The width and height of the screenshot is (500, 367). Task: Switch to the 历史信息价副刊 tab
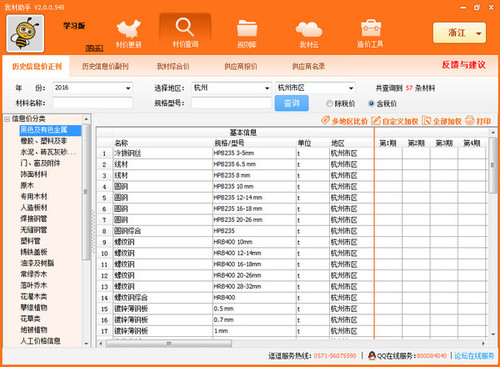coord(105,66)
